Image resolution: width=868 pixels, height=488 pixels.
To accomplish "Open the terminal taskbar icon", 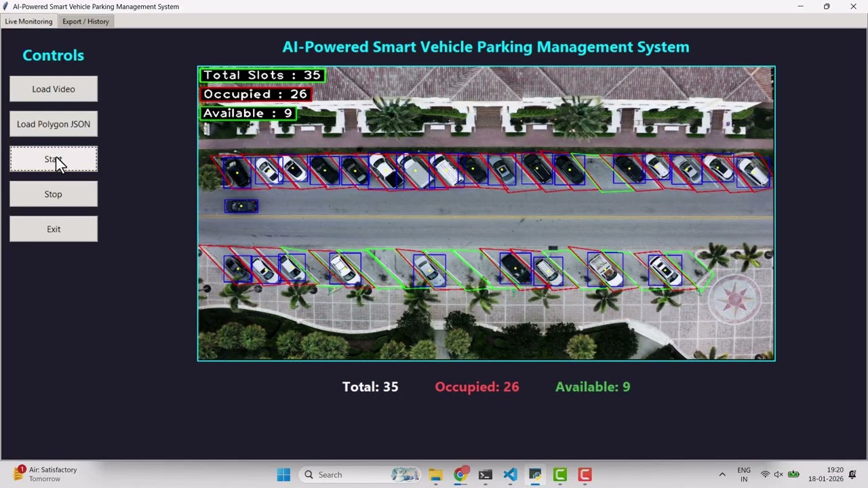I will point(485,474).
